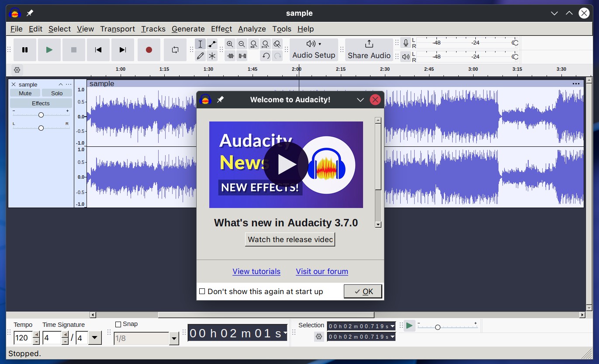
Task: Click the horizontal scrollbar thumb
Action: tap(266, 315)
